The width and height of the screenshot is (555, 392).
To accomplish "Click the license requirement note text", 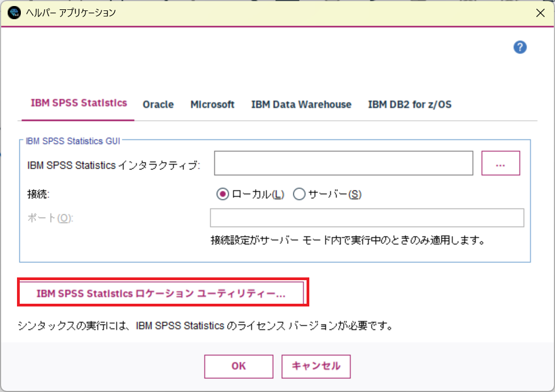I will click(206, 326).
